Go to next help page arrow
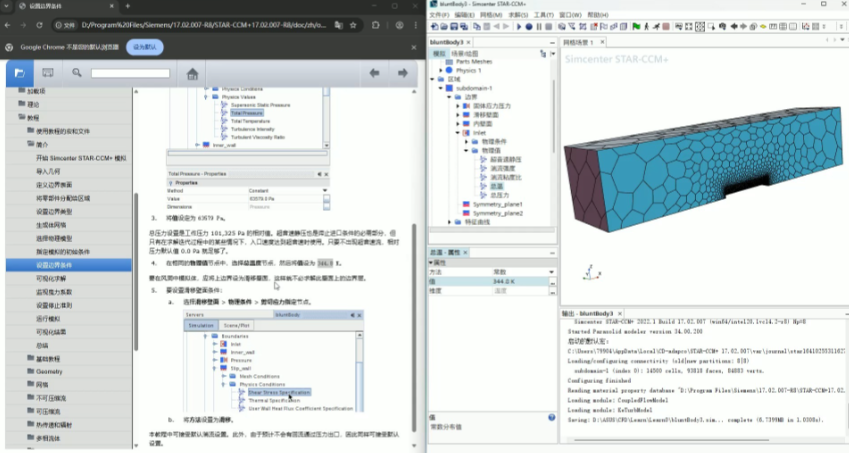Screen dimensions: 849x453 [x=402, y=73]
